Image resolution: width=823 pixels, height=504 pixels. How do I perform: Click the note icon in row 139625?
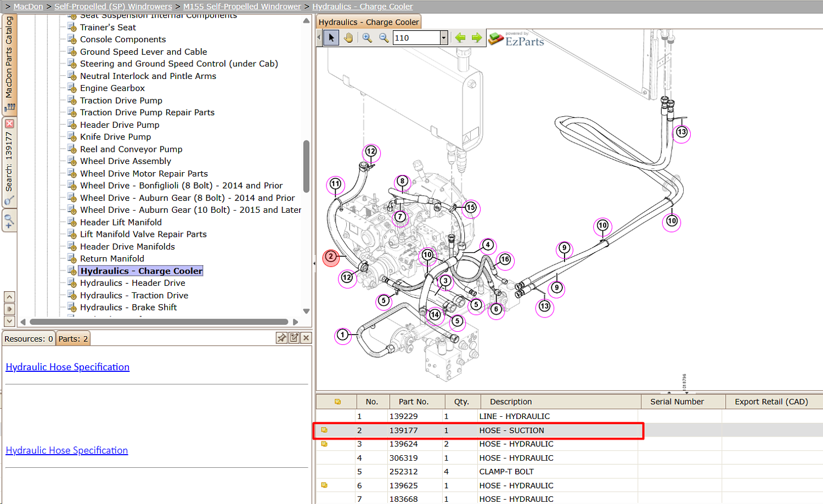click(x=324, y=485)
